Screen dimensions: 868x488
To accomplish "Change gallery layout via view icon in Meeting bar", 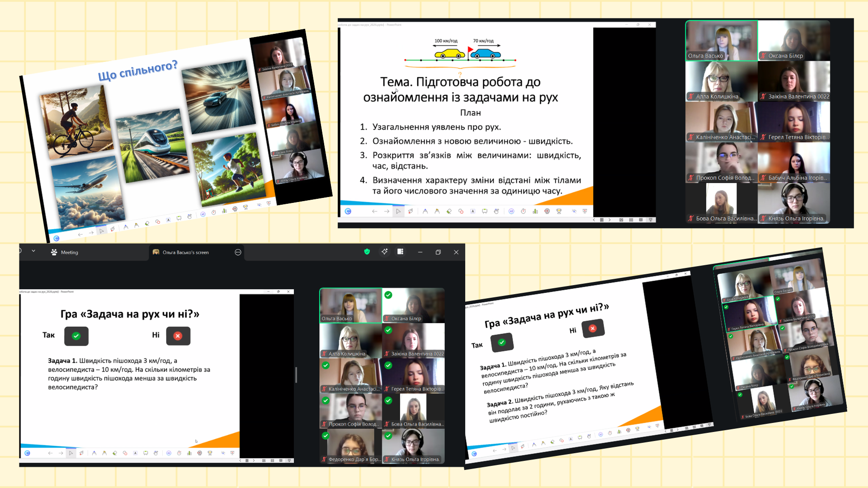I will click(401, 252).
